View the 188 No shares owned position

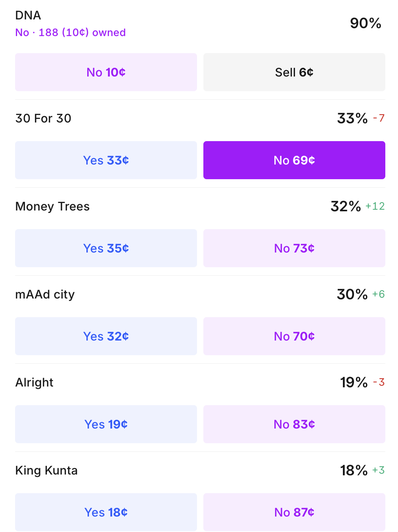pyautogui.click(x=70, y=33)
